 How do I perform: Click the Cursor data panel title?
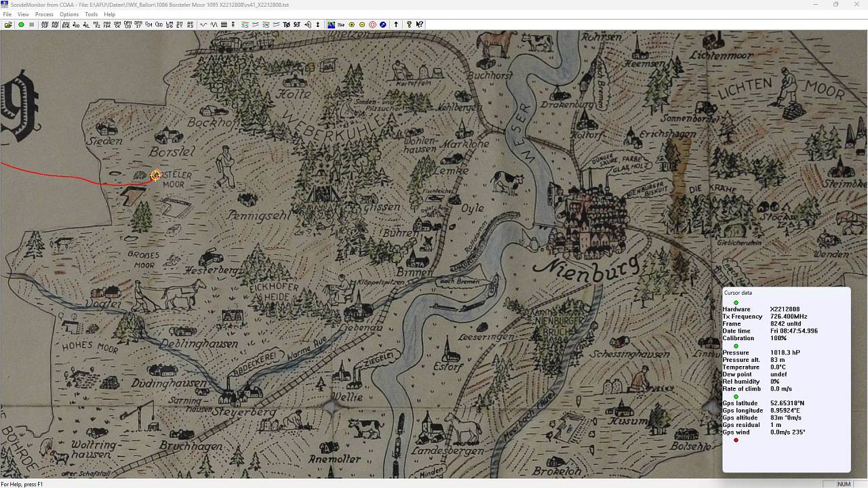pos(738,293)
